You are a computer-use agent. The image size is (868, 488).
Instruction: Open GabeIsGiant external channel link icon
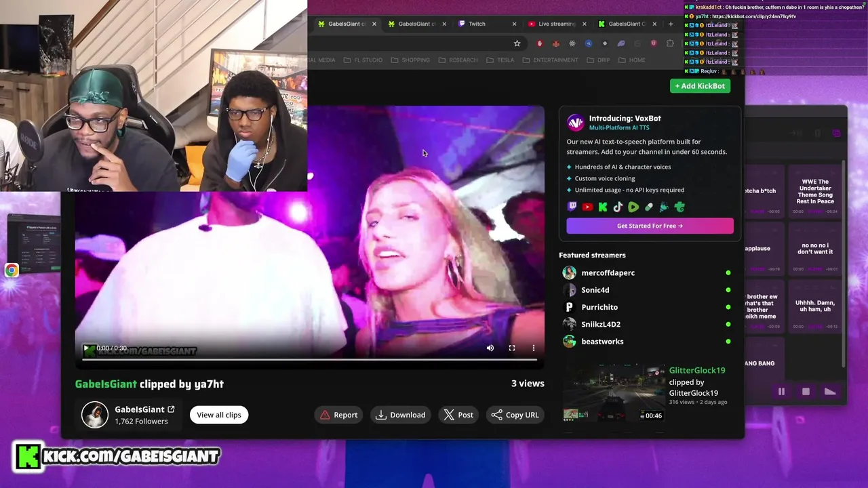point(171,409)
